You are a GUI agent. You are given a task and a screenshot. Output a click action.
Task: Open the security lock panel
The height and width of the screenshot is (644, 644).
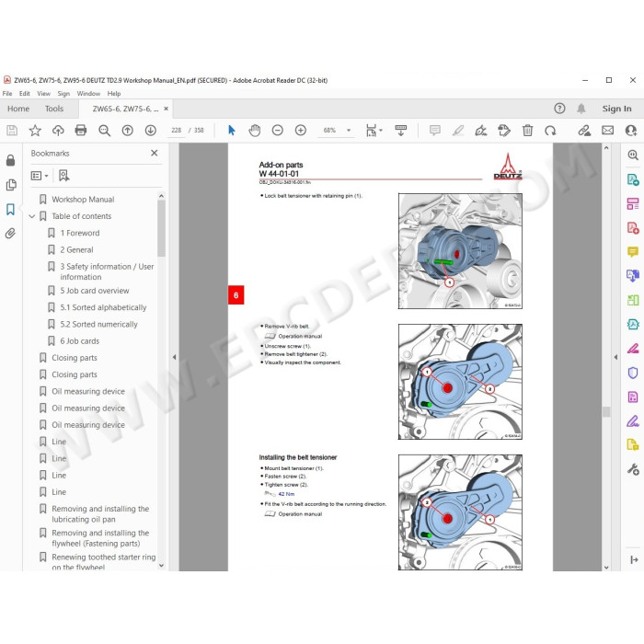[x=11, y=160]
